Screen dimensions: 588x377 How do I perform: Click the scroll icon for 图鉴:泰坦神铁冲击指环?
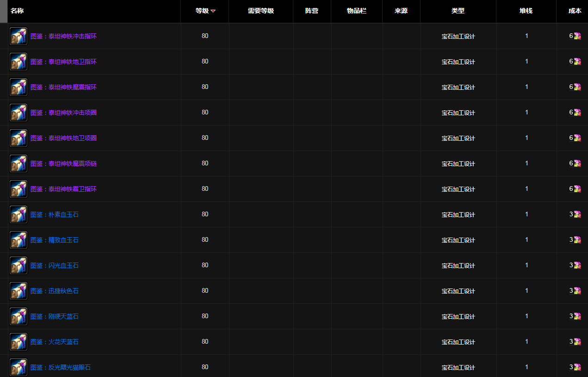(x=19, y=36)
